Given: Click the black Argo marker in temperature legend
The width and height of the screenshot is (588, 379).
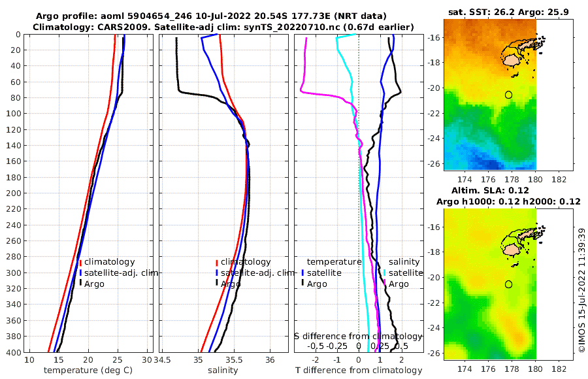Looking at the screenshot, I should click(80, 282).
